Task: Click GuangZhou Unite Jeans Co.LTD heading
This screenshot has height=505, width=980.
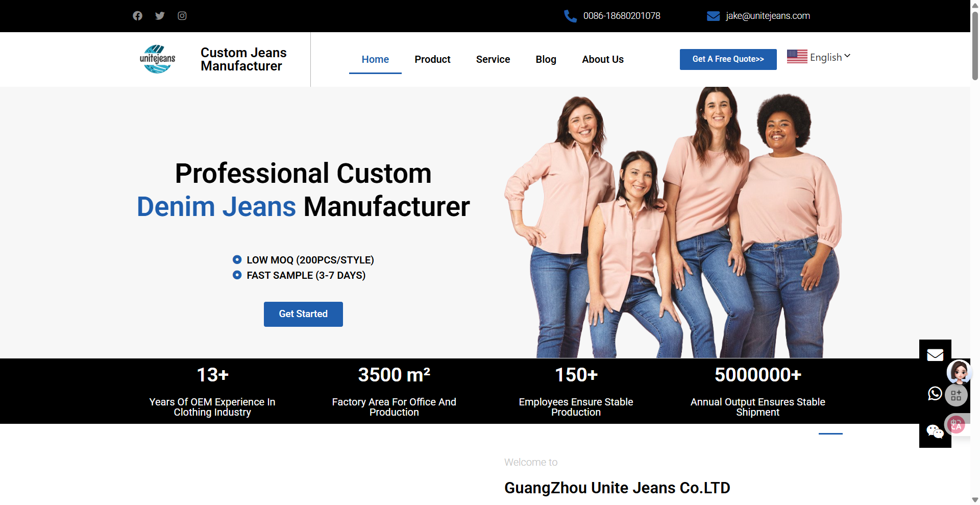Action: point(617,488)
